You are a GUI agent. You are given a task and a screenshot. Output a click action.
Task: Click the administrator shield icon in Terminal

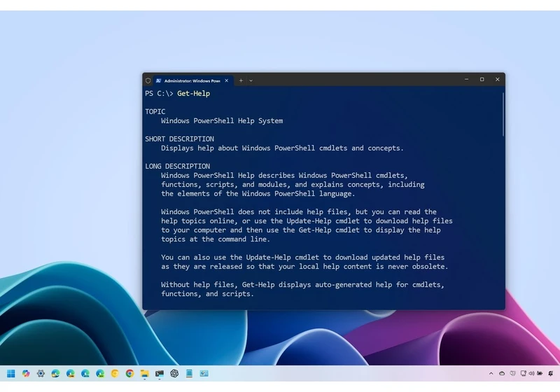pos(148,80)
